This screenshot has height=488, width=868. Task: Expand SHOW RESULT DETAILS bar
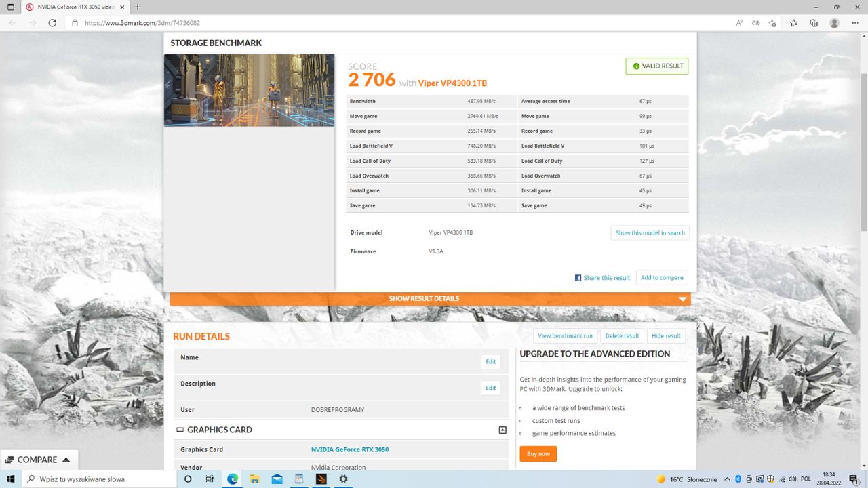click(x=430, y=298)
